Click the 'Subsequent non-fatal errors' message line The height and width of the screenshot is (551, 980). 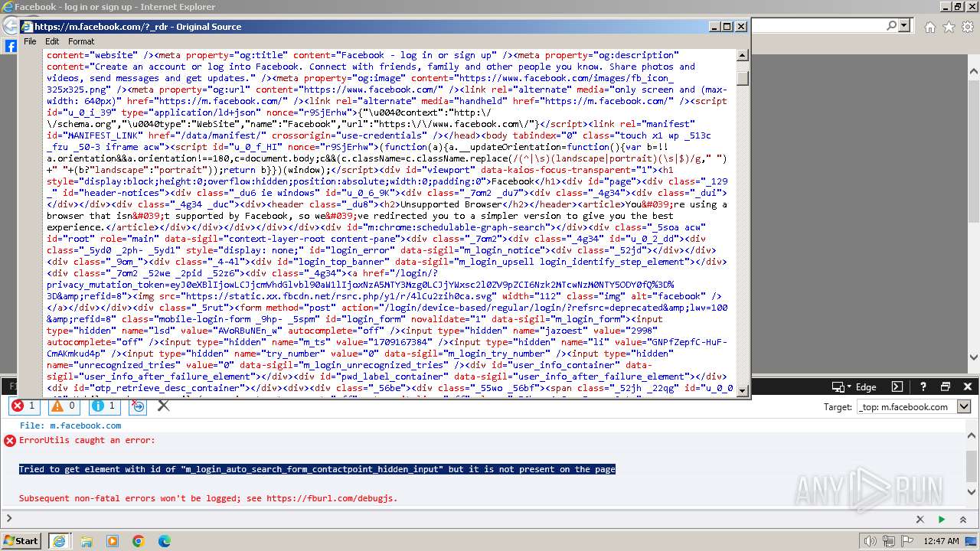click(208, 498)
